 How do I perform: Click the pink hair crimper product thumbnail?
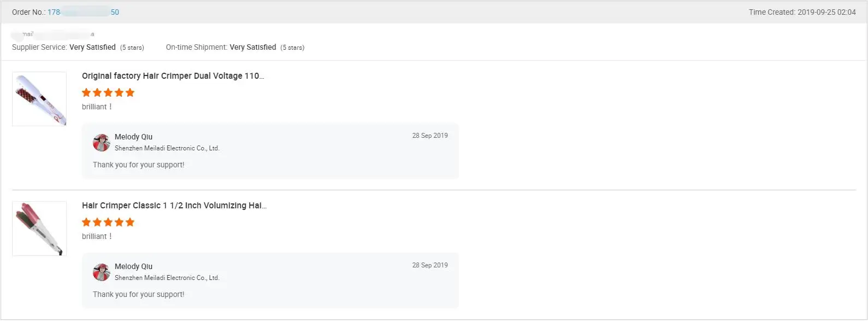coord(39,229)
